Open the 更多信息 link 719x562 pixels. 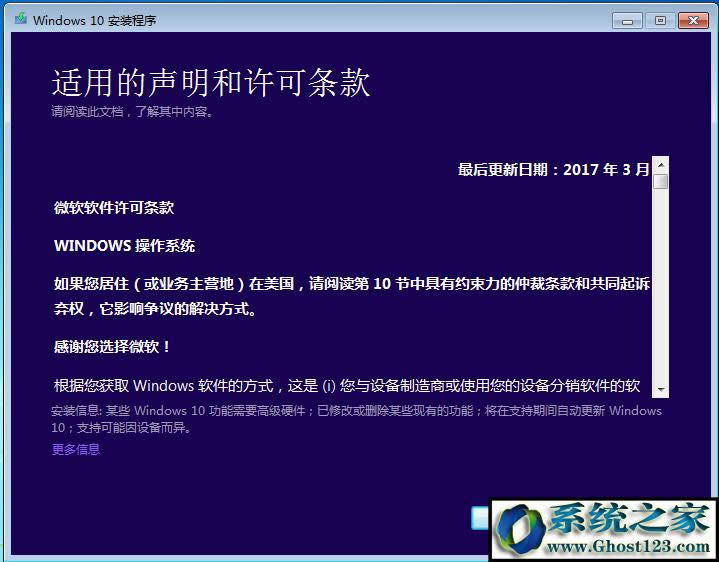pos(76,449)
